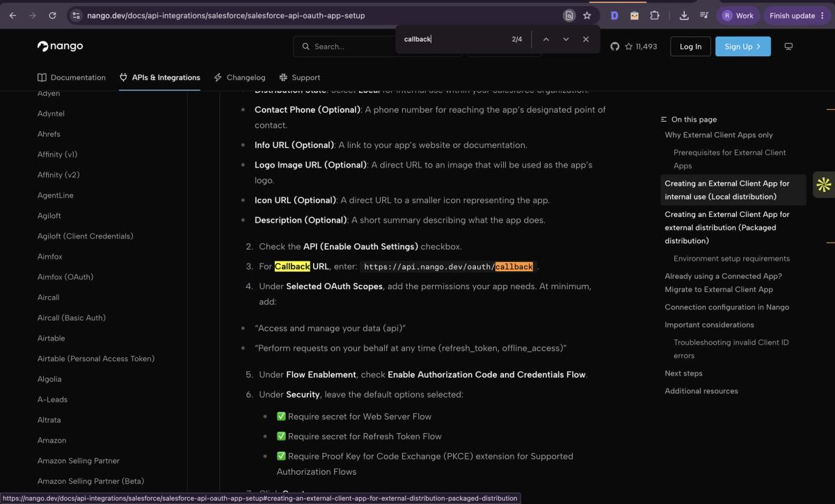The width and height of the screenshot is (835, 504).
Task: Open Affinity (v1) integration
Action: click(x=57, y=154)
